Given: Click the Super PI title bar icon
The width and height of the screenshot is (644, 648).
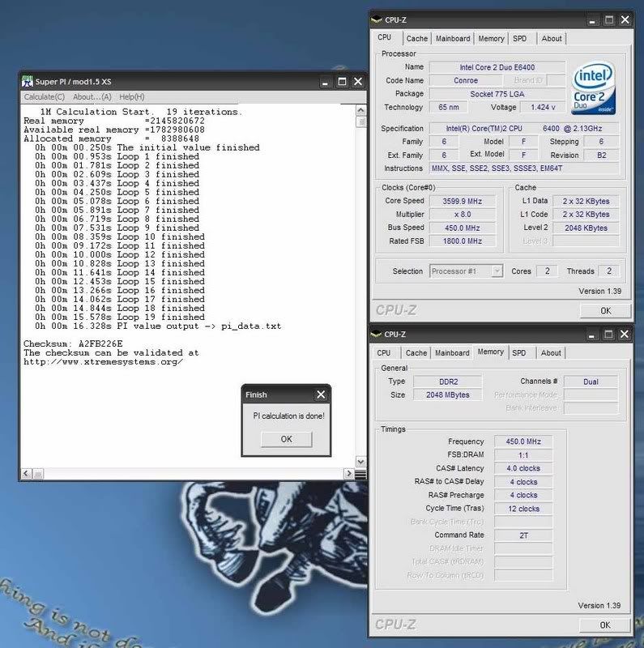Looking at the screenshot, I should click(x=28, y=82).
